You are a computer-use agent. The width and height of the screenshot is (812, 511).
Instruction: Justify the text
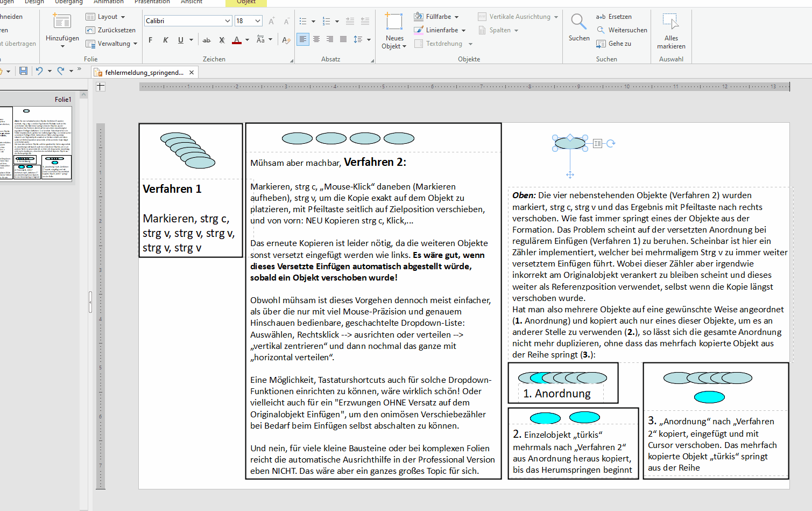pyautogui.click(x=343, y=39)
